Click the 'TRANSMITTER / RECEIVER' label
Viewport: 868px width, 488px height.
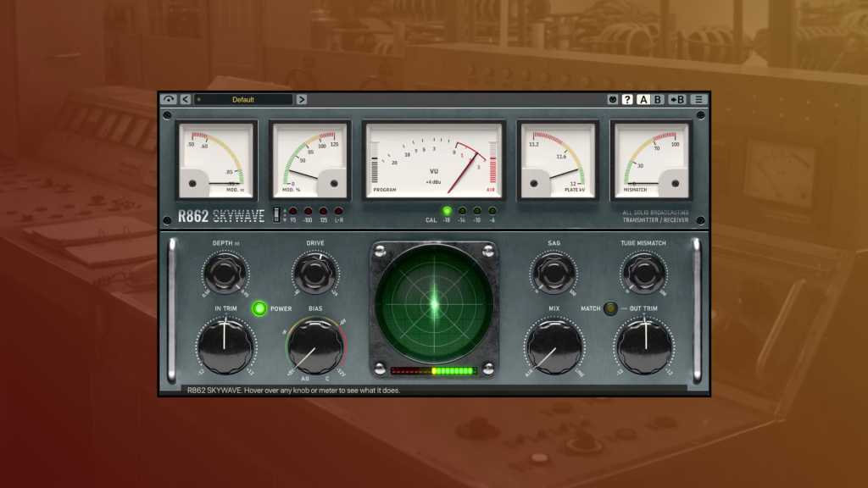(x=655, y=220)
